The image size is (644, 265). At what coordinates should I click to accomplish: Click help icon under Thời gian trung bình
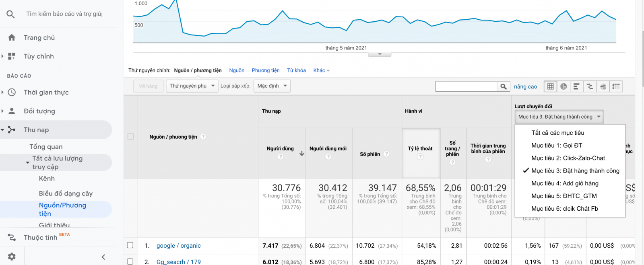point(488,159)
